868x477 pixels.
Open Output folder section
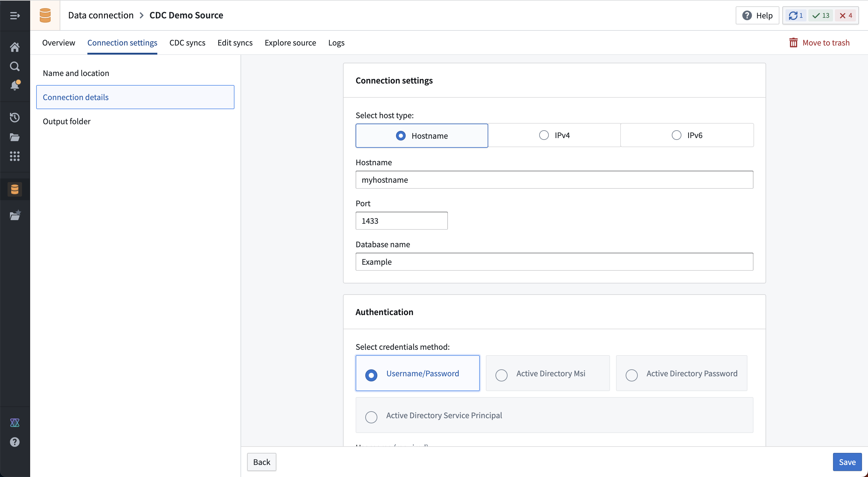135,121
